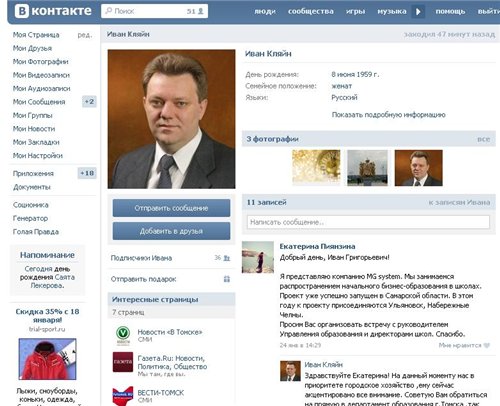Click the music play button in header
This screenshot has width=500, height=406.
(418, 12)
